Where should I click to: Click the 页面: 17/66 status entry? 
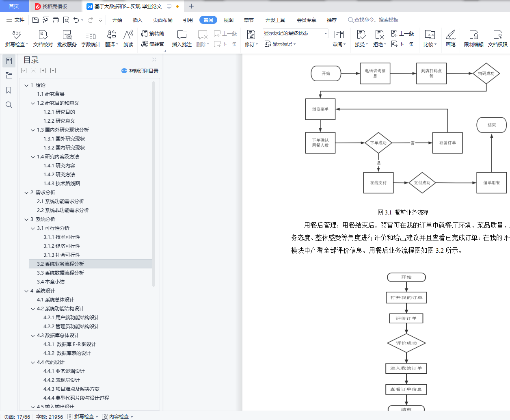[17, 416]
